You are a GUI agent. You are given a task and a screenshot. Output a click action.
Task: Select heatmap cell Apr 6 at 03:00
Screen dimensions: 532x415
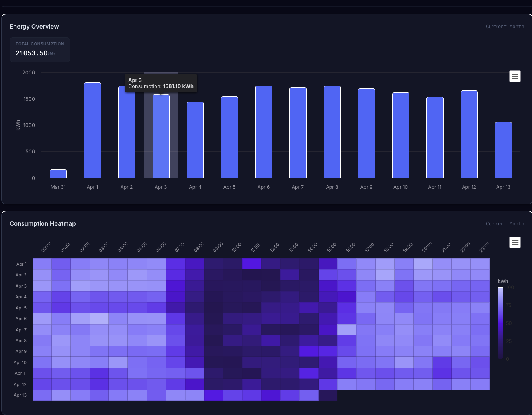point(100,319)
